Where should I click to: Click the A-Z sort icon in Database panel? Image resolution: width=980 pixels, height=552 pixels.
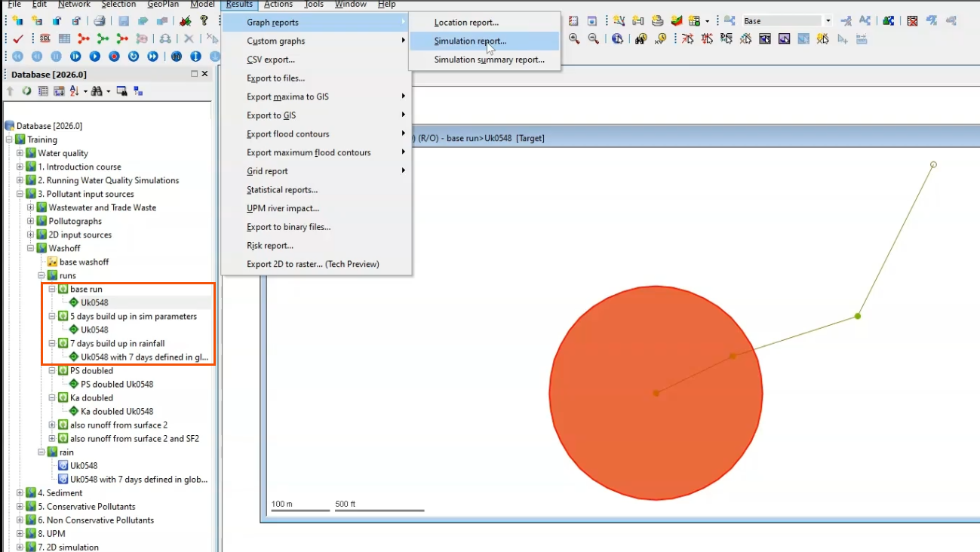point(75,90)
